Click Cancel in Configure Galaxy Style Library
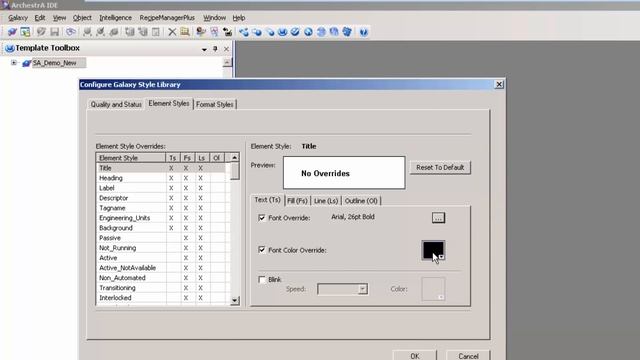This screenshot has width=640, height=360. [x=468, y=356]
